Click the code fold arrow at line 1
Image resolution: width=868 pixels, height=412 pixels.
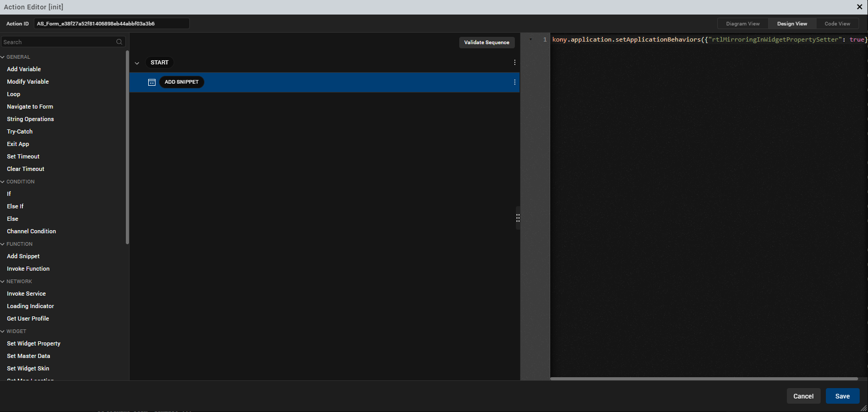530,39
